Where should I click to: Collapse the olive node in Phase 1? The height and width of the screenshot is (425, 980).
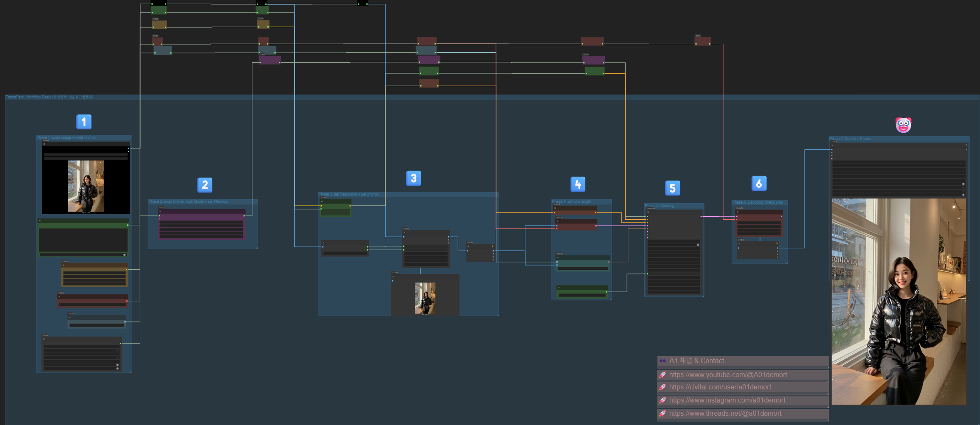coord(64,265)
